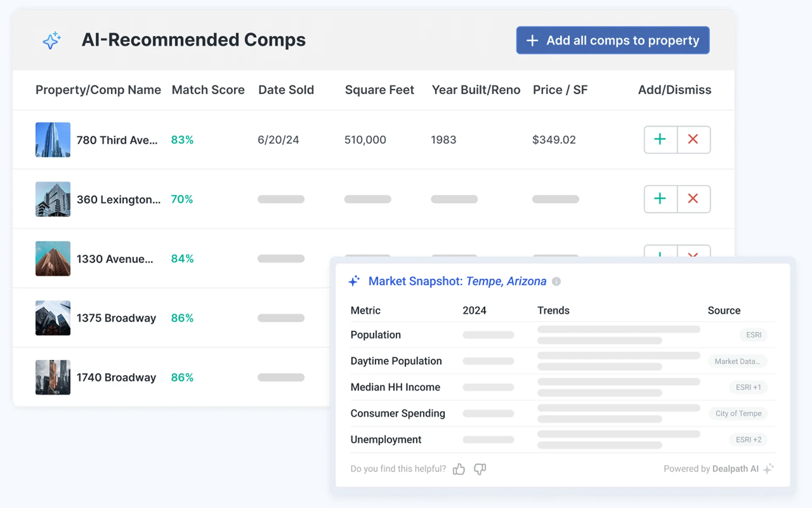The width and height of the screenshot is (812, 508).
Task: Click the AI sparkle icon next to AI-Recommended Comps
Action: coord(52,40)
